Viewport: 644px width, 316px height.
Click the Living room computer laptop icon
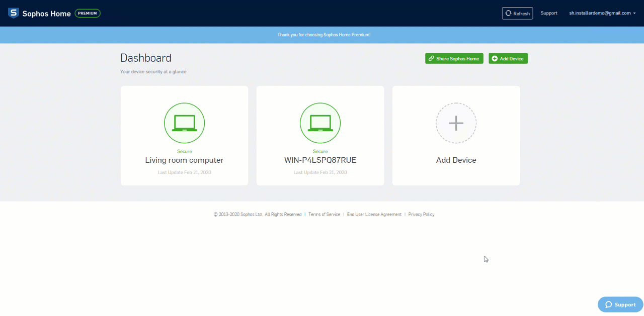pyautogui.click(x=184, y=123)
